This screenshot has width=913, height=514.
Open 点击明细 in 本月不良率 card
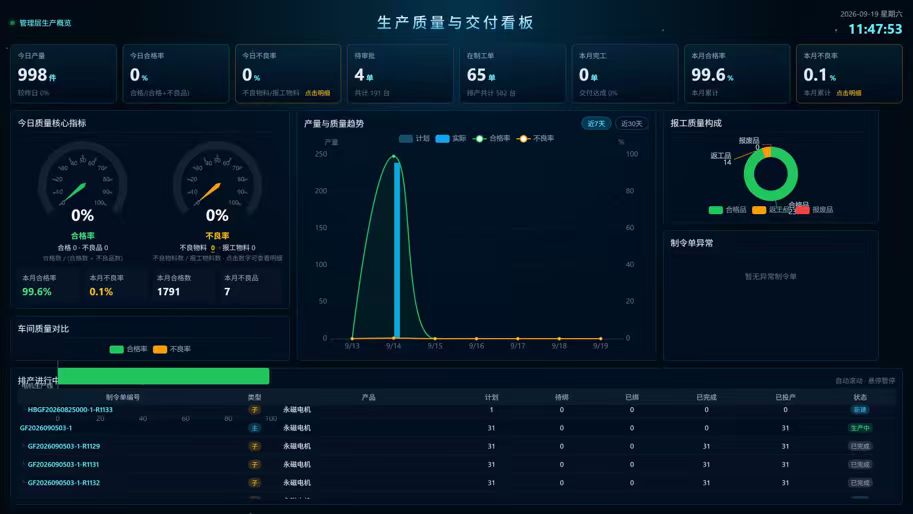849,93
